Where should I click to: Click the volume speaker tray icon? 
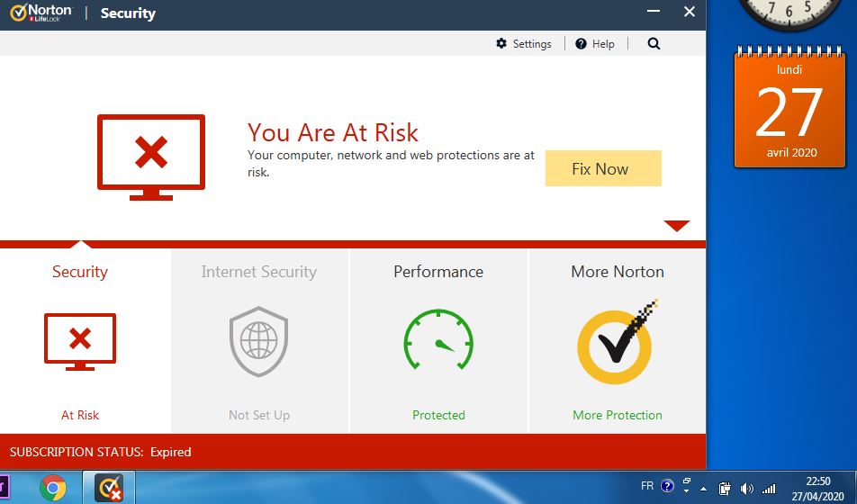click(746, 488)
